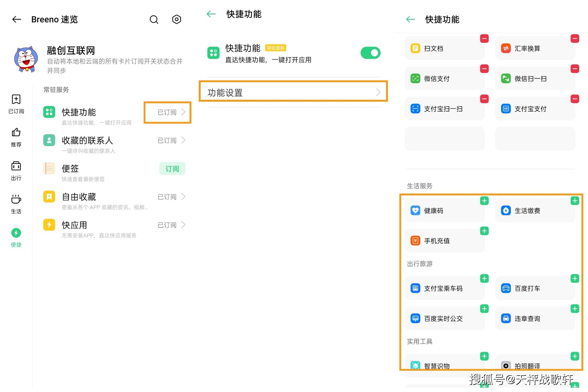Select 支付宝扫一扫 blue scan icon
588x392 pixels.
tap(415, 109)
